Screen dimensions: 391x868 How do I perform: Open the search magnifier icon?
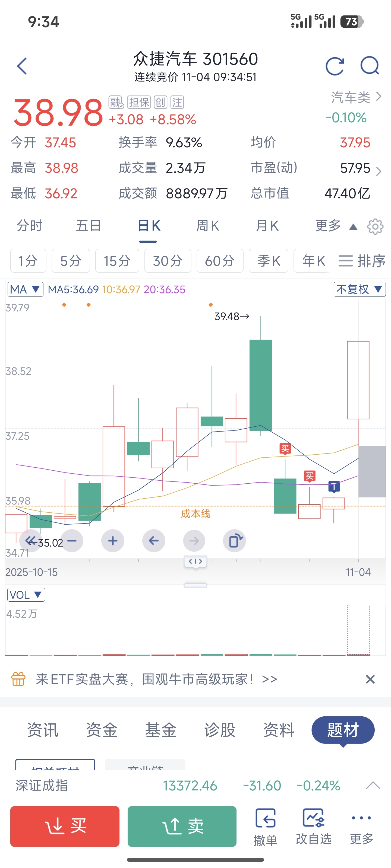point(370,66)
